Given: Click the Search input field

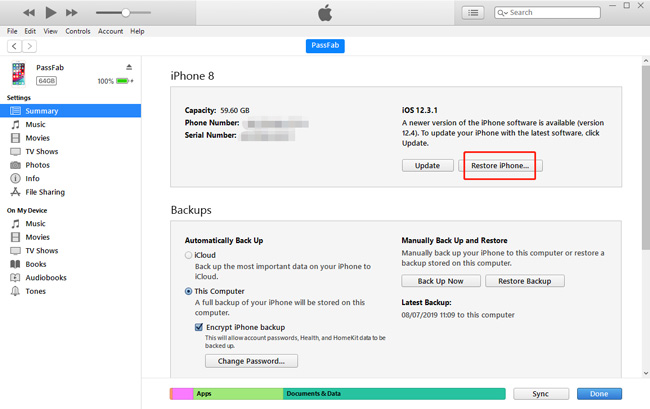Looking at the screenshot, I should (547, 13).
